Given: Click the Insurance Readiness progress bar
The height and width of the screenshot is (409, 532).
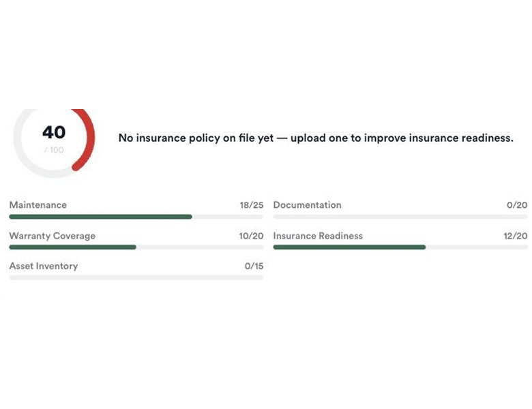Looking at the screenshot, I should point(400,247).
